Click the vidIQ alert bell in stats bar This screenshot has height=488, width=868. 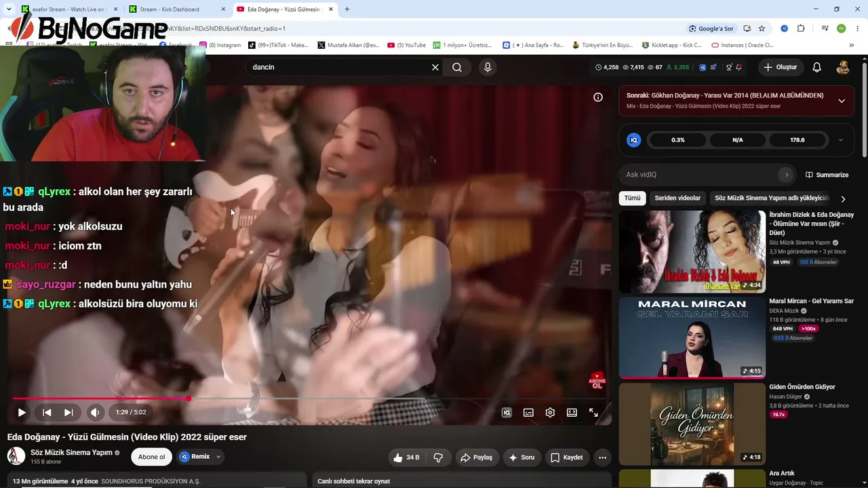738,67
